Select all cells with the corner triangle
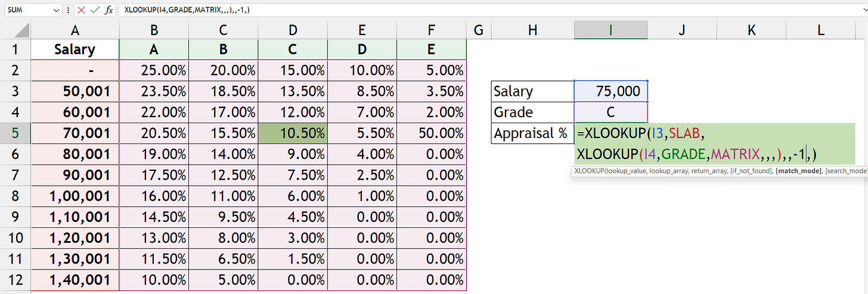This screenshot has height=294, width=868. click(x=15, y=30)
